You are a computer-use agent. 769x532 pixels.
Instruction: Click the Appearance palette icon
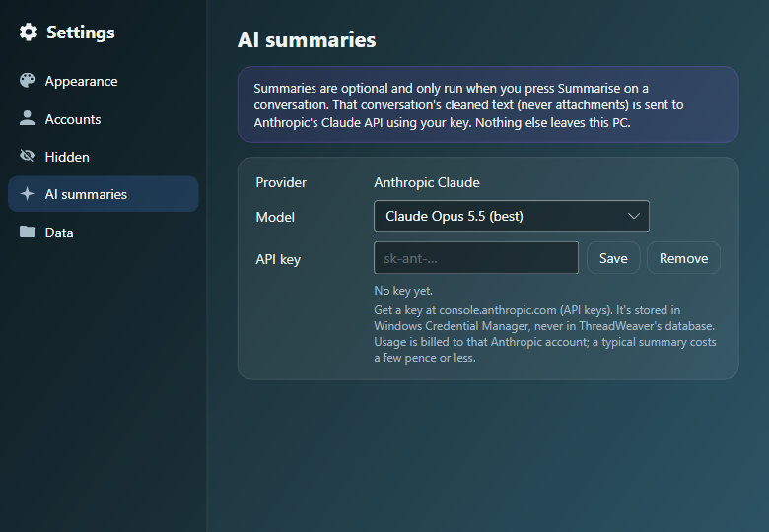point(28,81)
